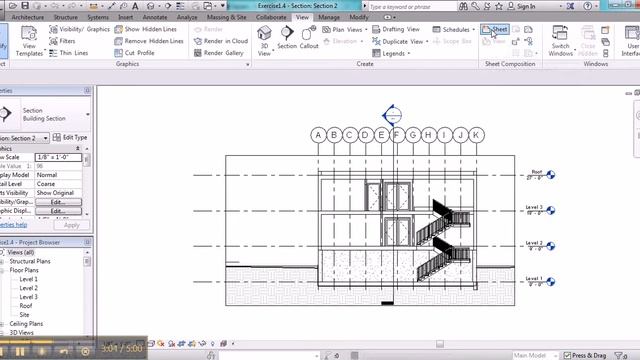Viewport: 640px width, 360px height.
Task: Open the Section Building Section type selector
Action: (45, 114)
